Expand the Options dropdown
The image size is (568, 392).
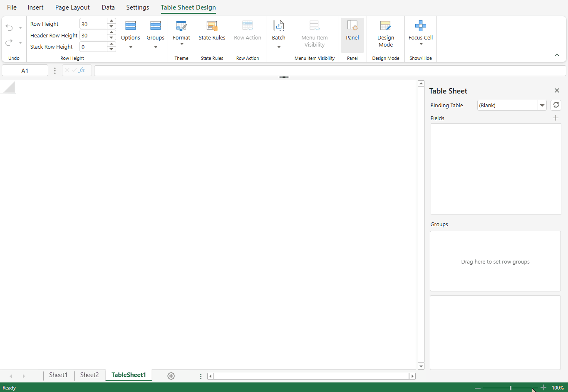point(130,35)
